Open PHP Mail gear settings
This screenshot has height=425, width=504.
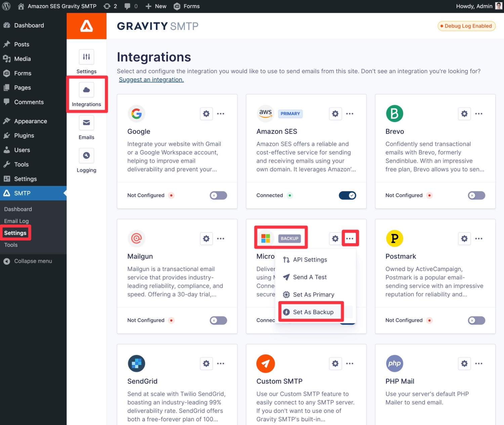click(x=464, y=364)
